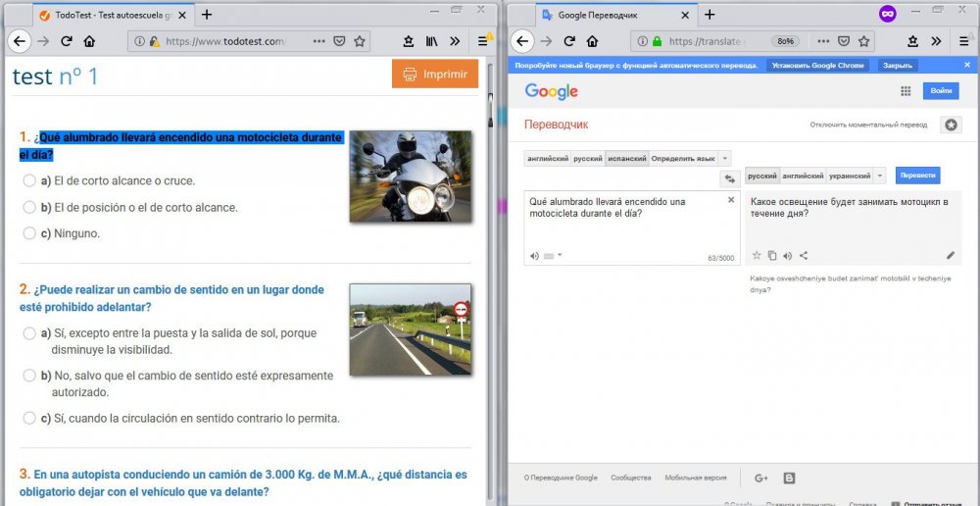Click the orange Imprimir button
The image size is (980, 506).
pos(435,75)
